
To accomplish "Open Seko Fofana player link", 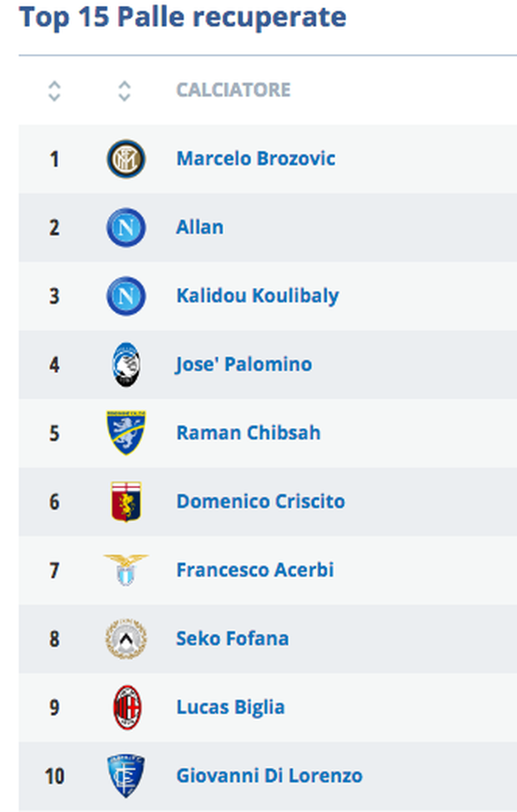I will (x=232, y=639).
